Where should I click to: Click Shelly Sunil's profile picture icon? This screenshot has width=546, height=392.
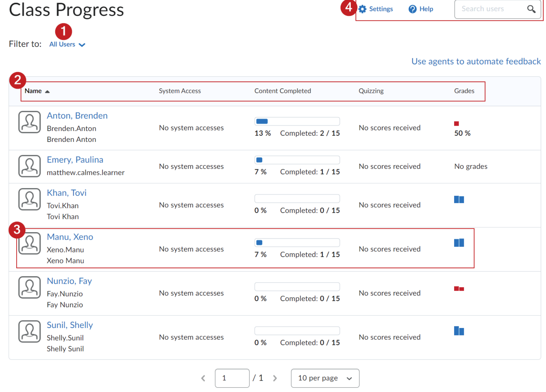click(29, 331)
